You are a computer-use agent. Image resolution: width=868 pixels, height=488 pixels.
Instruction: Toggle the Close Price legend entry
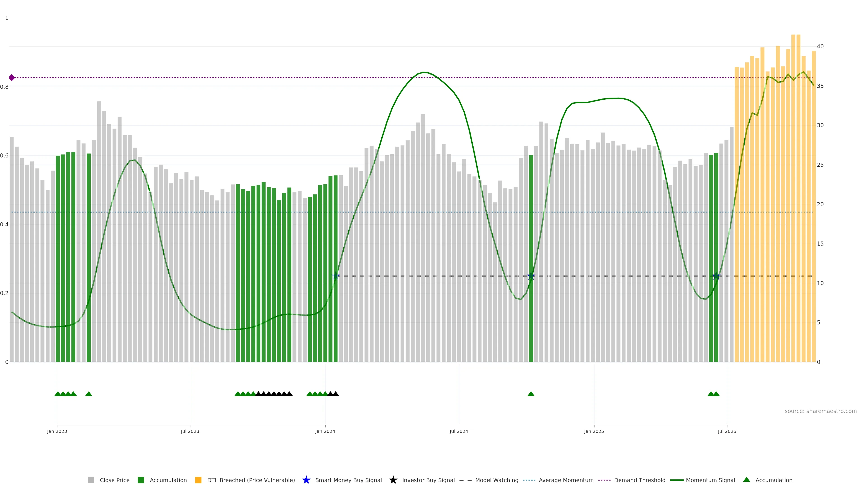coord(114,480)
